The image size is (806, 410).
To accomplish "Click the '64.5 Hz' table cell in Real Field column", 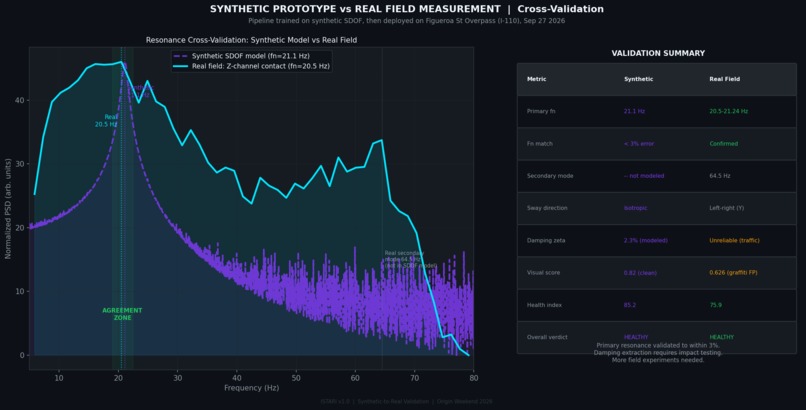I will [720, 176].
